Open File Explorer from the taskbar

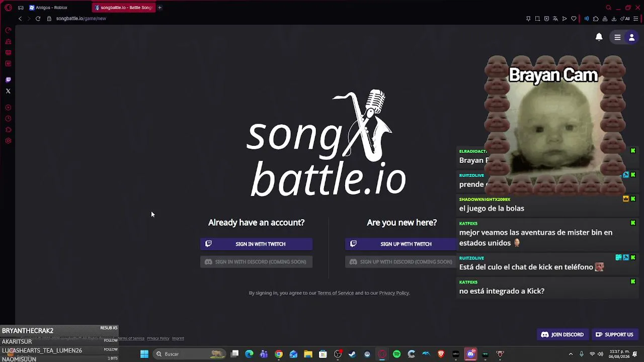308,354
